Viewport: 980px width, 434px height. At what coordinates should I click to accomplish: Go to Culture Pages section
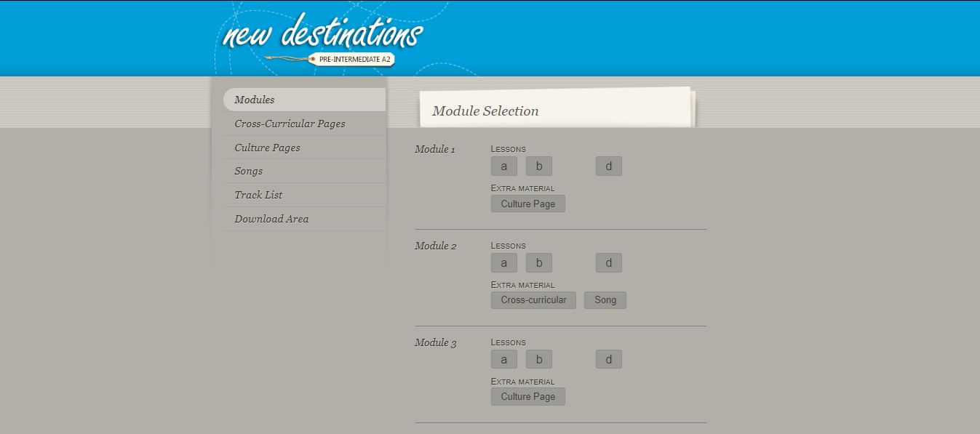[304, 148]
